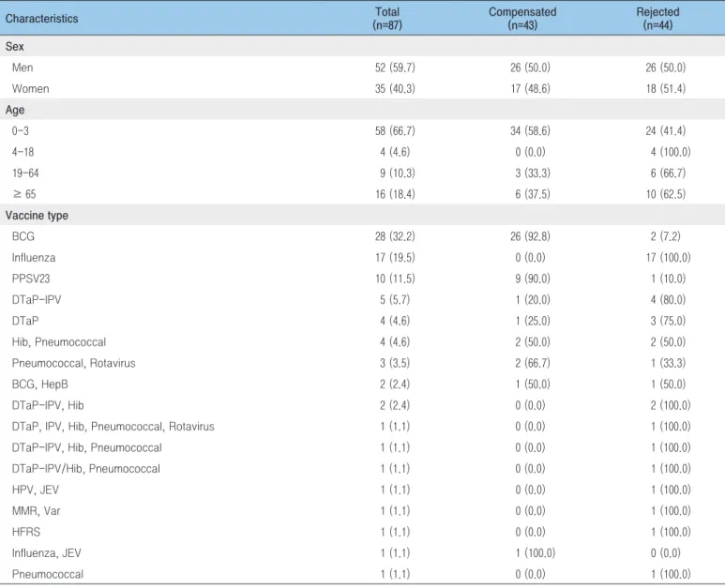
Task: Select the PPSV23 row label
Action: (x=31, y=279)
